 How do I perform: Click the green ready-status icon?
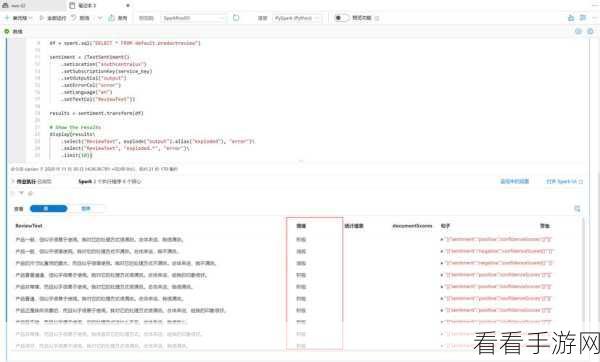pos(7,31)
